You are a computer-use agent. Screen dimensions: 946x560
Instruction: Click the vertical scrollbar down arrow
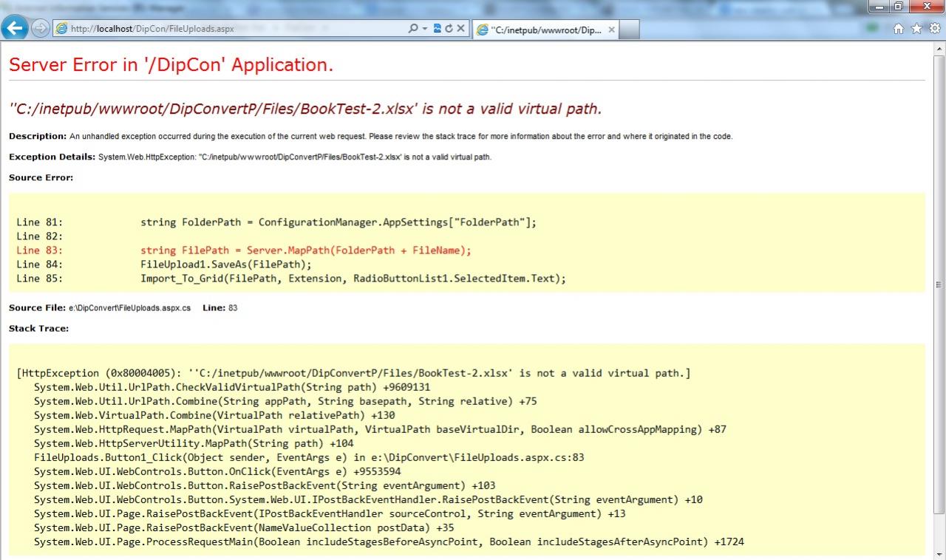click(x=939, y=553)
